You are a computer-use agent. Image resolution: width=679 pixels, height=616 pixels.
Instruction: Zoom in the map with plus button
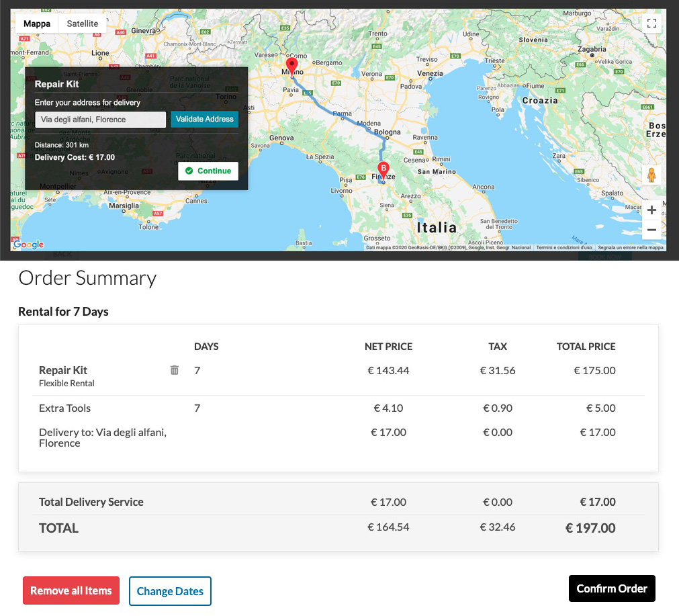pyautogui.click(x=651, y=210)
